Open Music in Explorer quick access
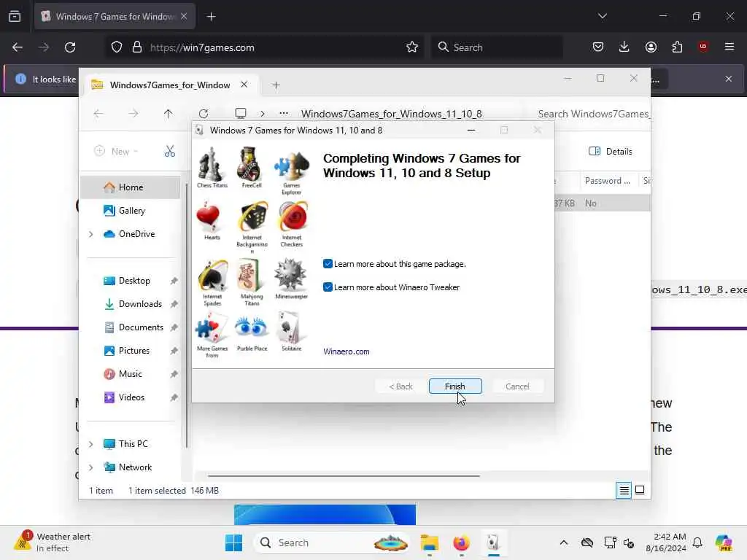Screen dimensions: 747x560 (130, 374)
